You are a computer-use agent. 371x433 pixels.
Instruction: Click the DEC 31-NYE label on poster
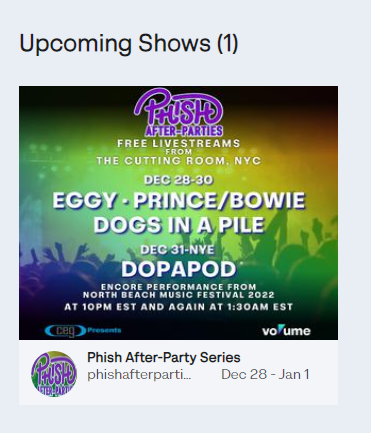point(177,250)
